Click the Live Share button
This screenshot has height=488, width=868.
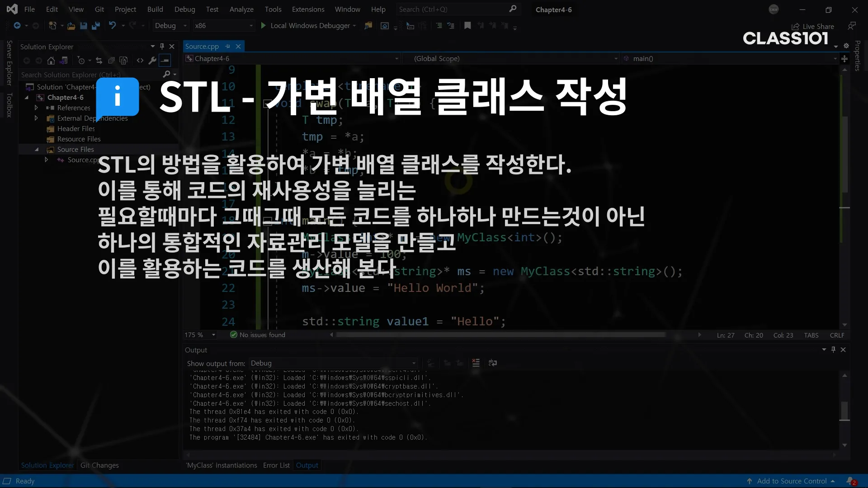pyautogui.click(x=813, y=26)
